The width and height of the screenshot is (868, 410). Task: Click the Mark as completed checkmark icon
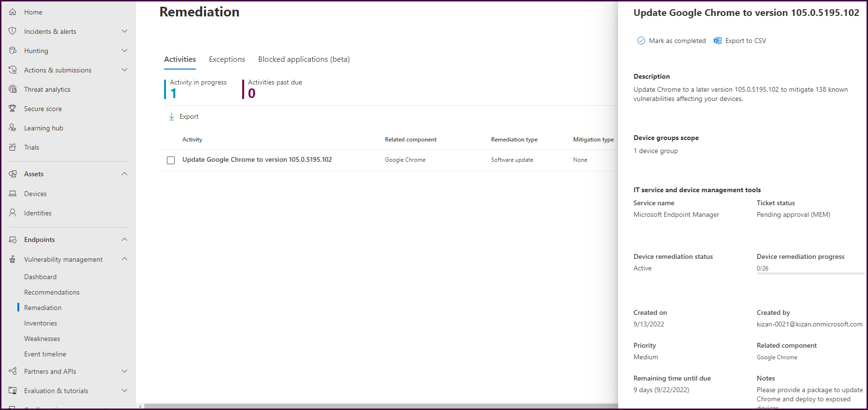point(641,41)
